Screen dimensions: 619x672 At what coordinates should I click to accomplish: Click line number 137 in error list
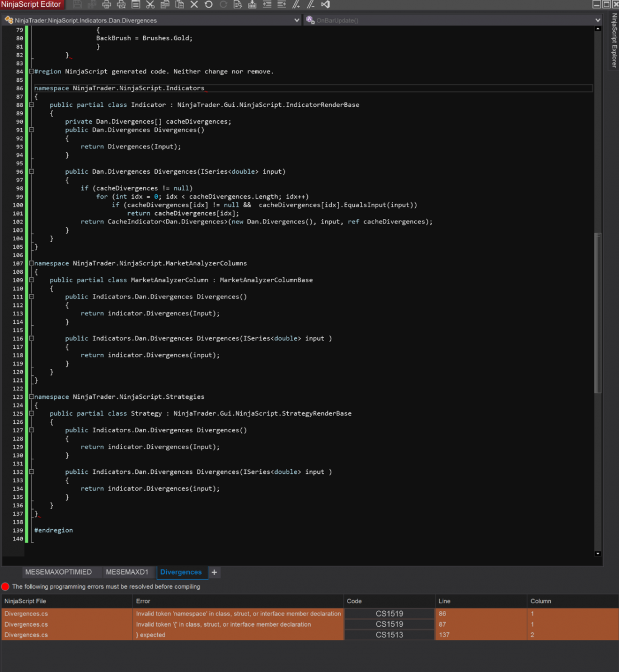(444, 635)
